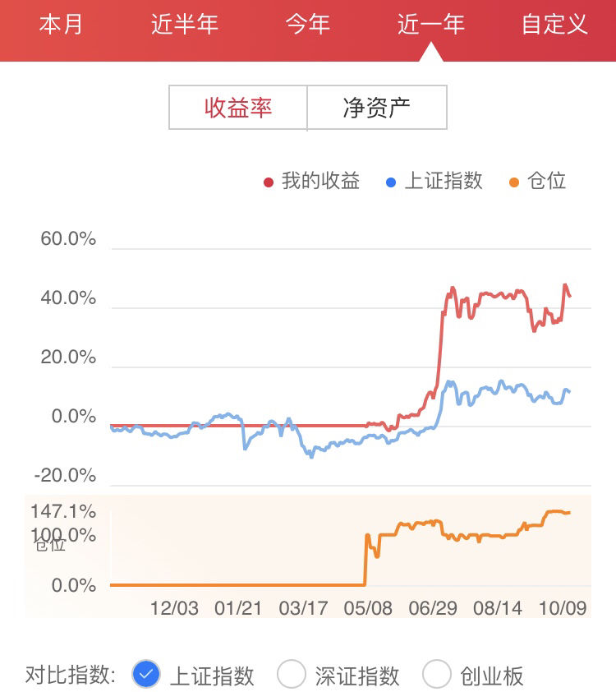616x692 pixels.
Task: Click the 03/17 date label on axis
Action: coord(303,608)
